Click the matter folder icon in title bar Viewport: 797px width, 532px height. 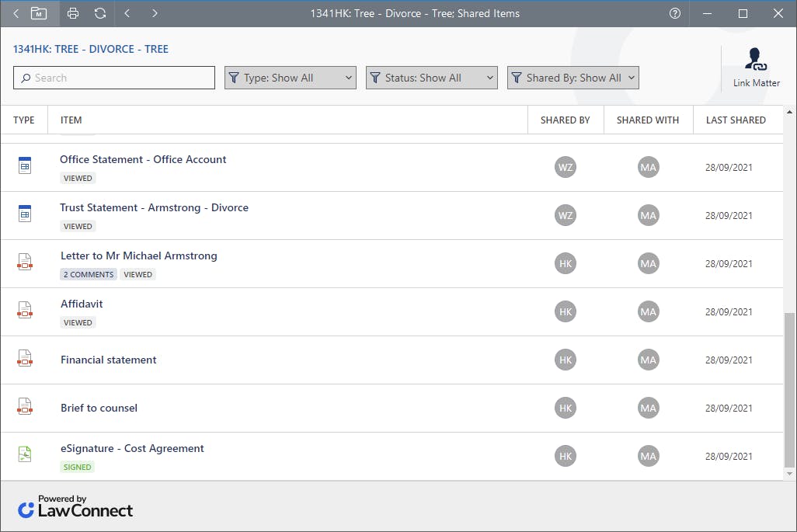click(39, 13)
